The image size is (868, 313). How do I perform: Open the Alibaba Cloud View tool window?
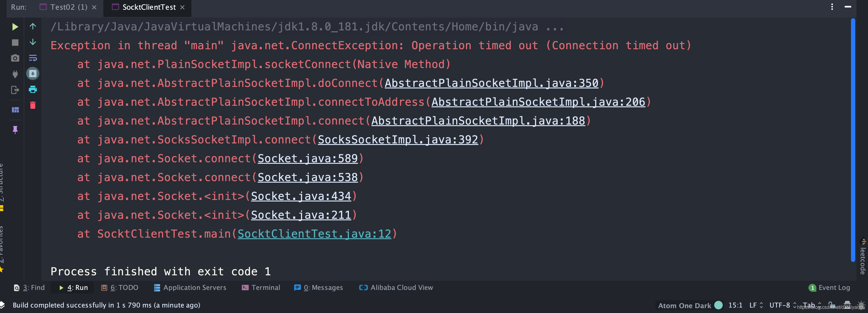pyautogui.click(x=396, y=287)
